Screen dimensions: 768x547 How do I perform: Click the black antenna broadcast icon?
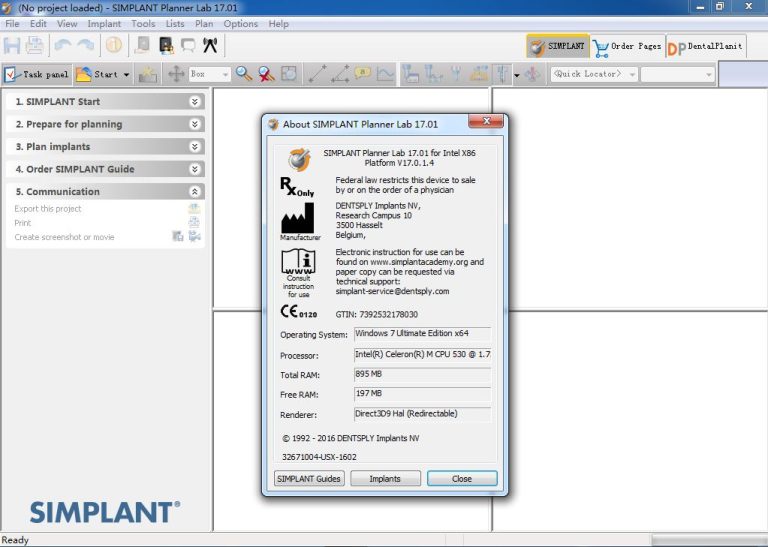(x=210, y=46)
